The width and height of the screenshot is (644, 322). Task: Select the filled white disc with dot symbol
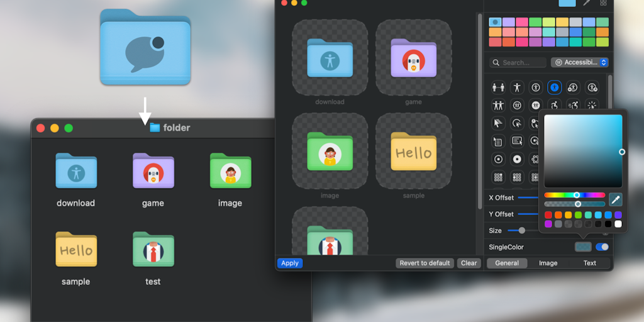[517, 159]
